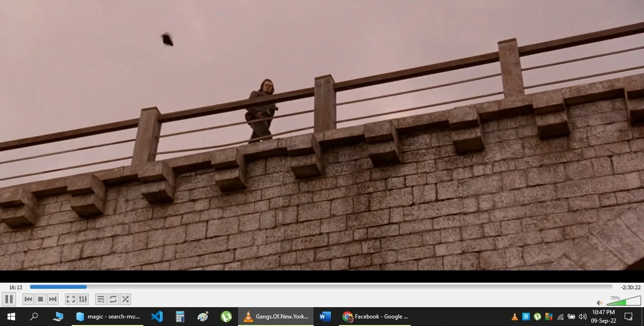Open This PC computer icon on taskbar
Image resolution: width=644 pixels, height=326 pixels.
tap(58, 317)
